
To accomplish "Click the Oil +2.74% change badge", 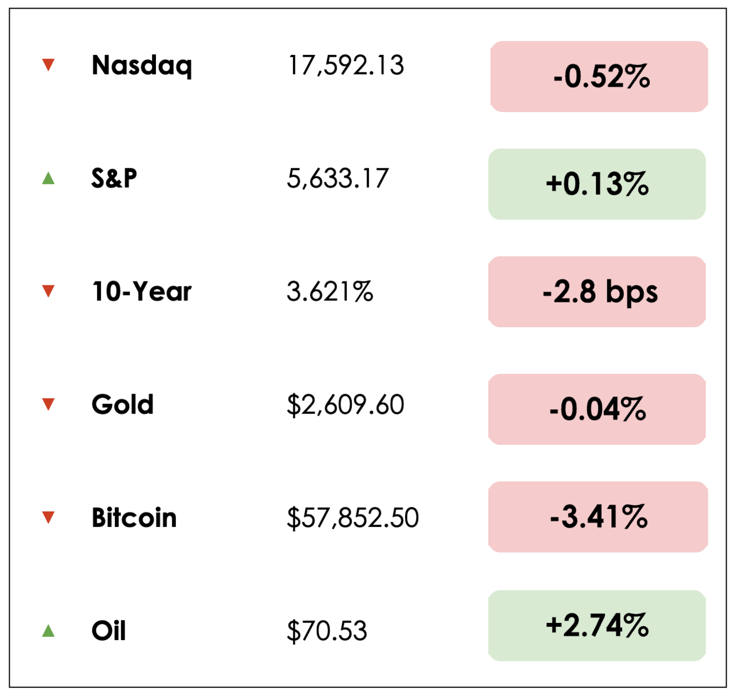I will (597, 625).
